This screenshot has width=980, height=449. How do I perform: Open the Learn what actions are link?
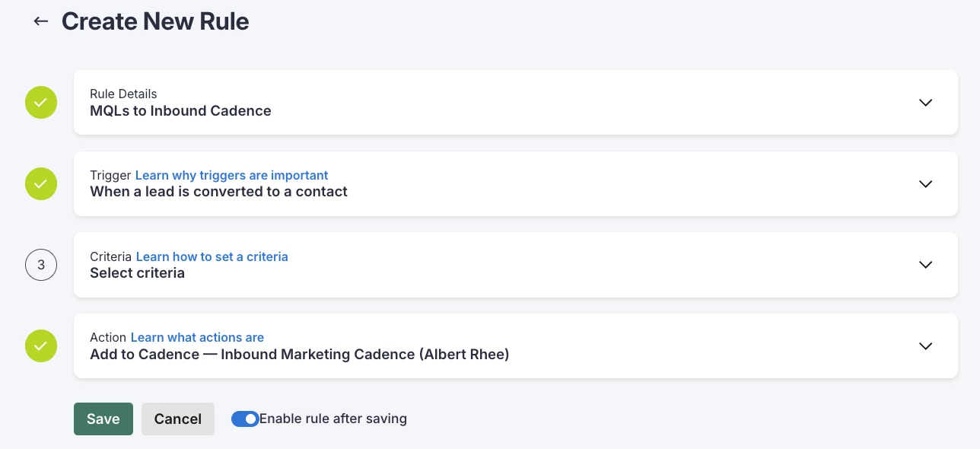(197, 337)
